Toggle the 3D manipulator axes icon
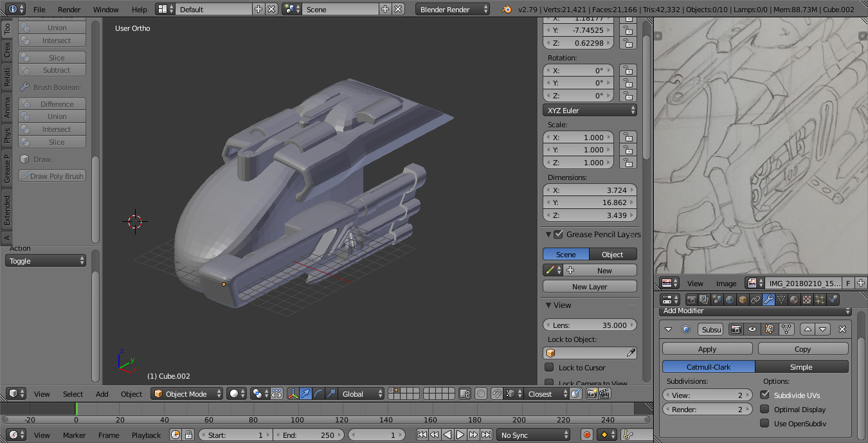868x443 pixels. pyautogui.click(x=293, y=393)
